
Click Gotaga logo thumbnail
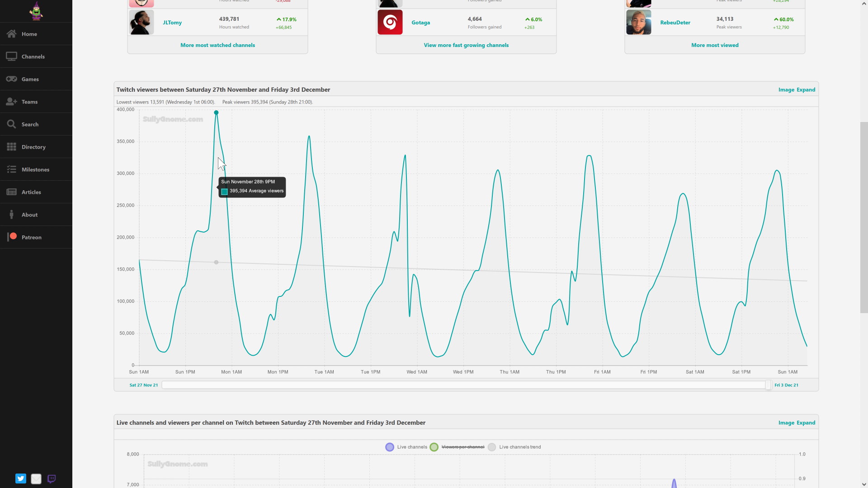click(390, 22)
